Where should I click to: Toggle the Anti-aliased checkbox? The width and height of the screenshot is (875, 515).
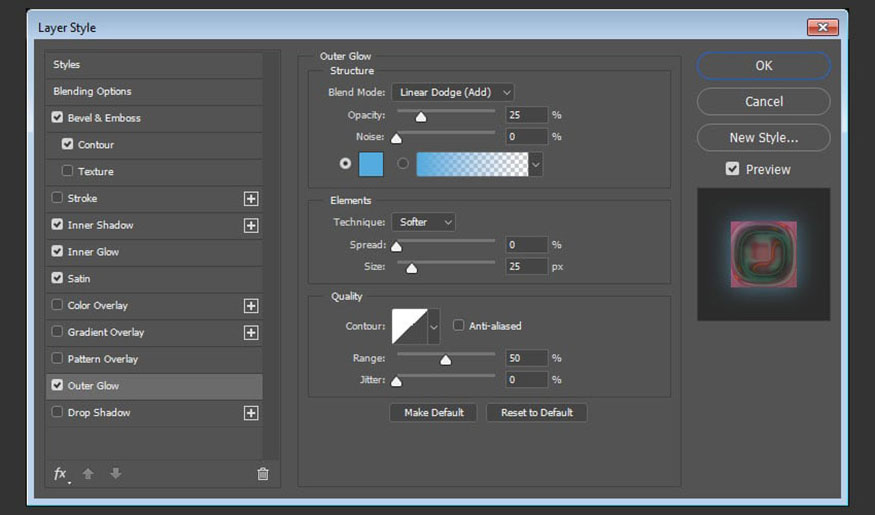tap(458, 325)
